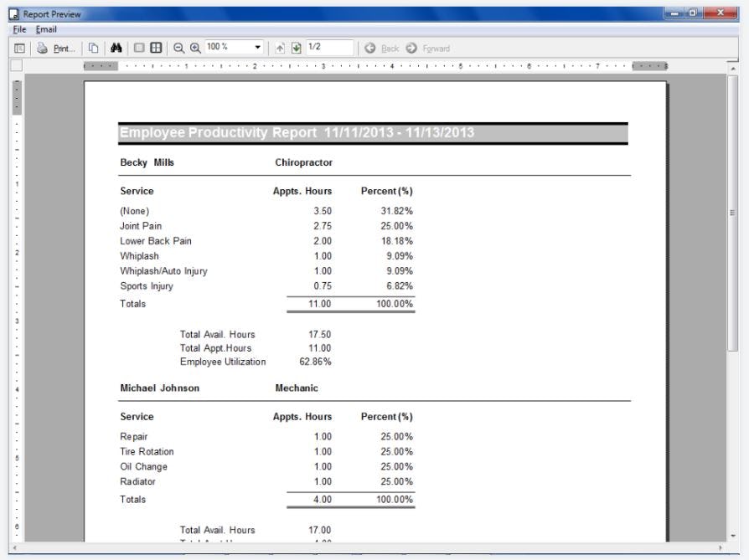The image size is (749, 560).
Task: Open the File menu
Action: pos(19,29)
